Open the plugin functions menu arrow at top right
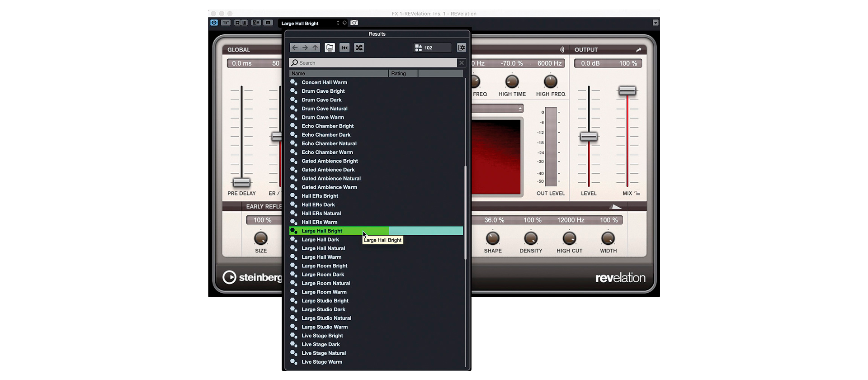 coord(656,23)
